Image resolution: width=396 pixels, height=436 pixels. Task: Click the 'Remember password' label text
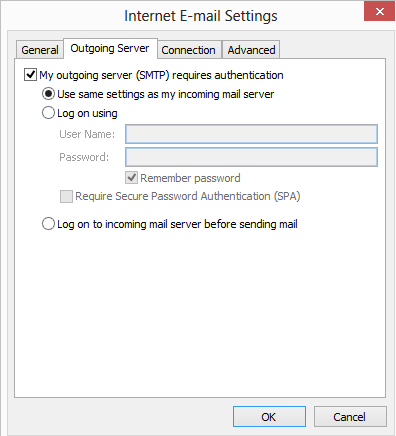pos(190,178)
